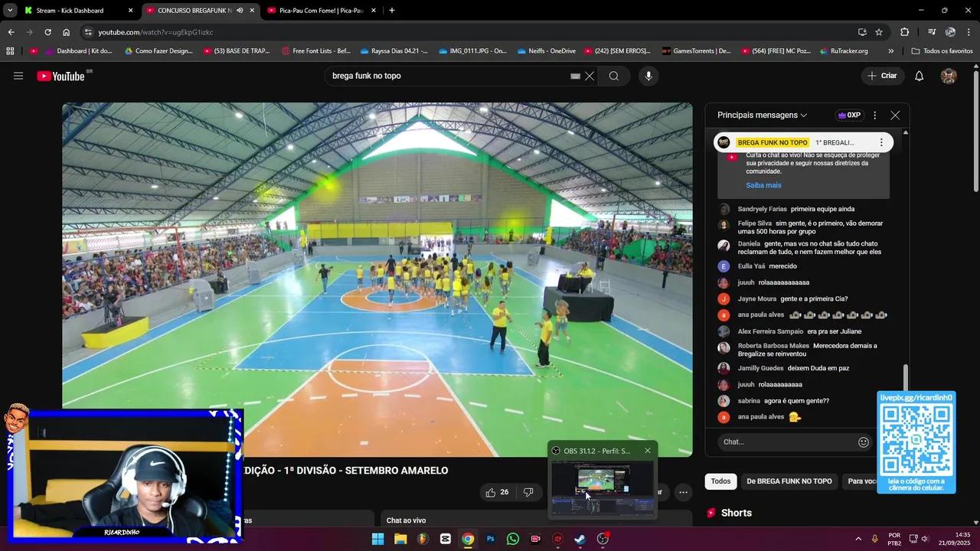Dislike the video with thumbs down
980x551 pixels.
click(x=528, y=492)
